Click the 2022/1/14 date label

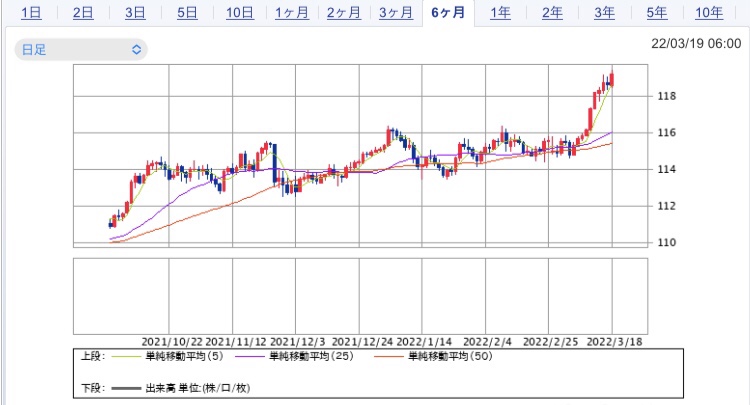click(x=424, y=342)
